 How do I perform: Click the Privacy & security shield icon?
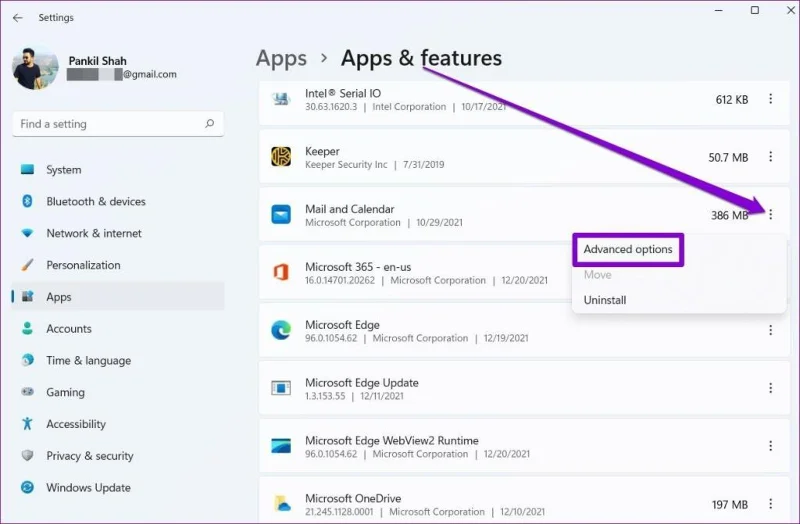coord(28,455)
